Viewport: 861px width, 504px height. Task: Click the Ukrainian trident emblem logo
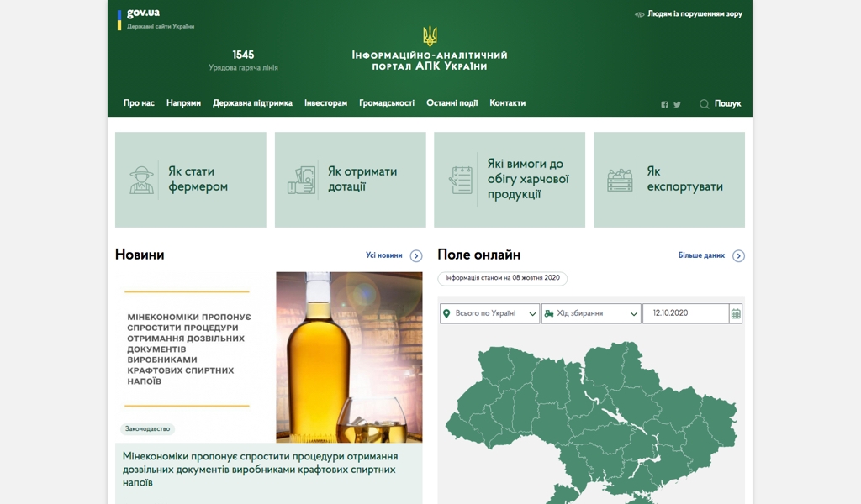pos(430,36)
